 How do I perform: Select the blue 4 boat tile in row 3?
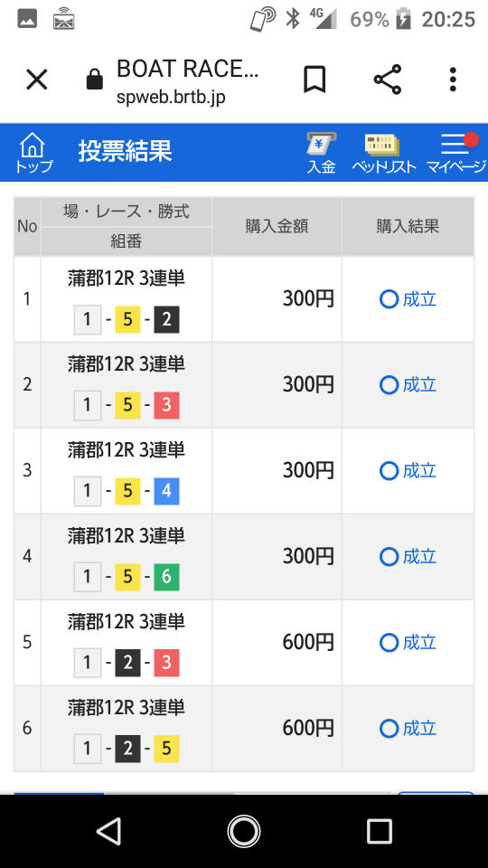pos(166,492)
